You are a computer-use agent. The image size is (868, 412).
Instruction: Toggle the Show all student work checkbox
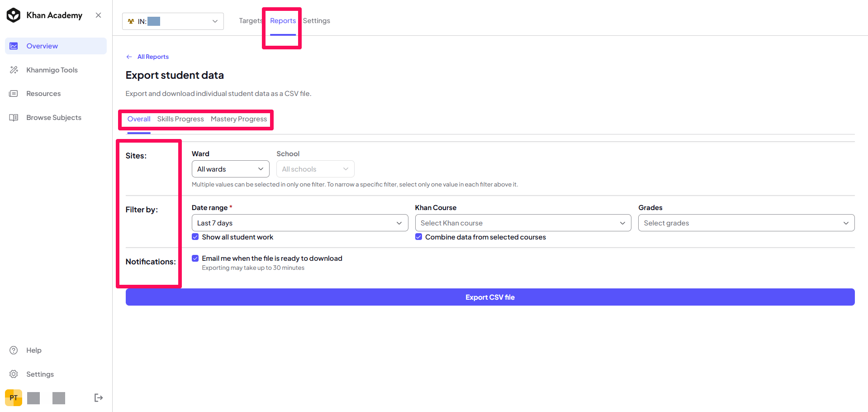(x=195, y=237)
